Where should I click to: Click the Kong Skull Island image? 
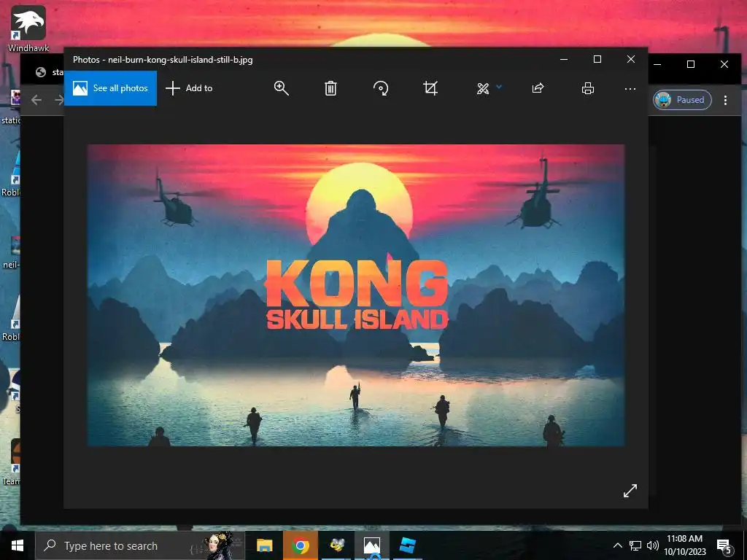tap(356, 295)
